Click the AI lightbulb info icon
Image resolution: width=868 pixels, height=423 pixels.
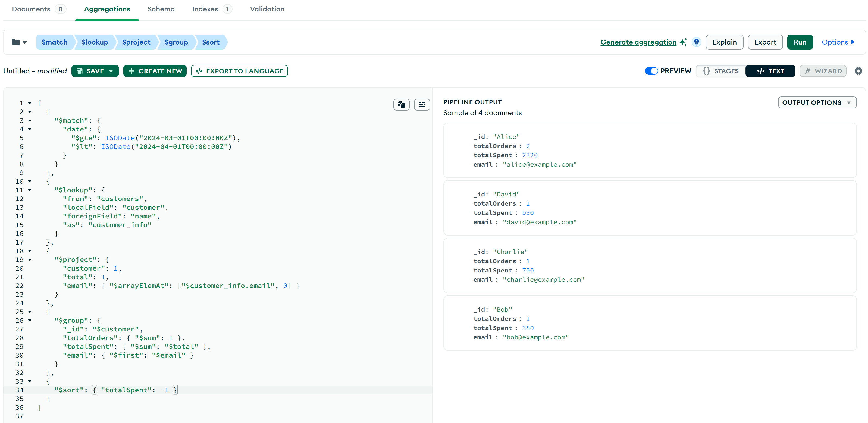click(x=696, y=42)
